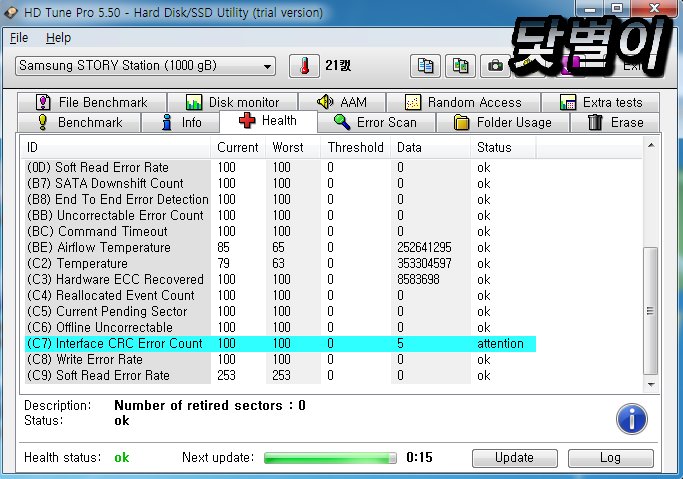Click the Data column header
683x479 pixels.
pyautogui.click(x=431, y=148)
